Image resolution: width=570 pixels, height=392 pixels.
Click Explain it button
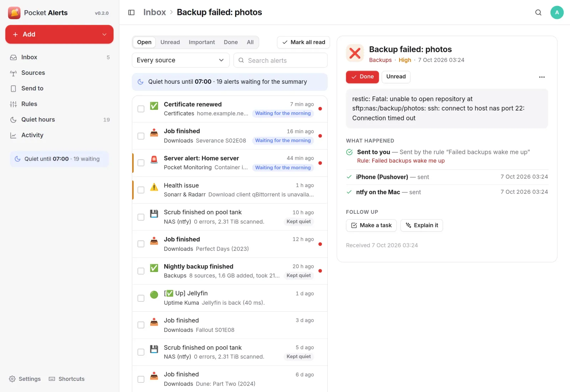[x=422, y=226]
